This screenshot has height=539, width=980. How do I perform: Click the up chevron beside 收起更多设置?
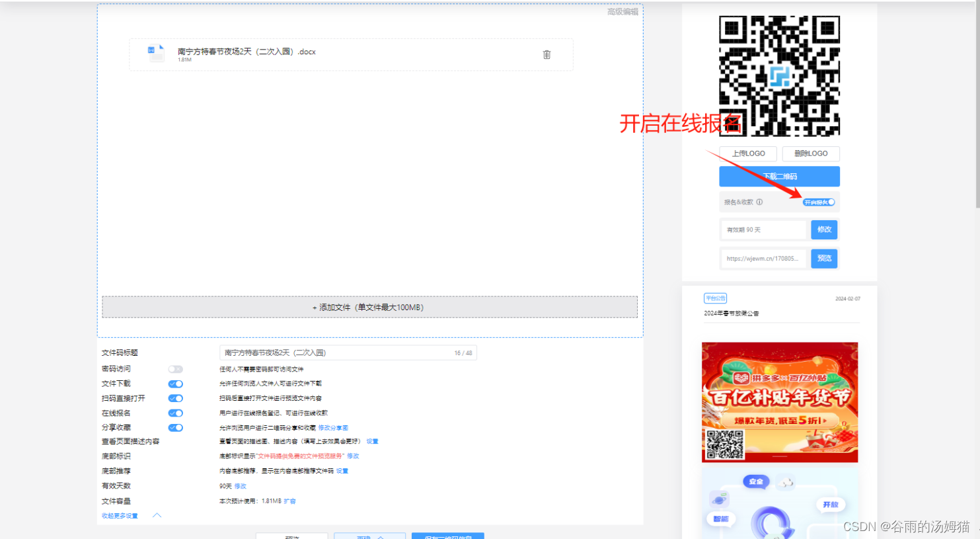click(157, 515)
